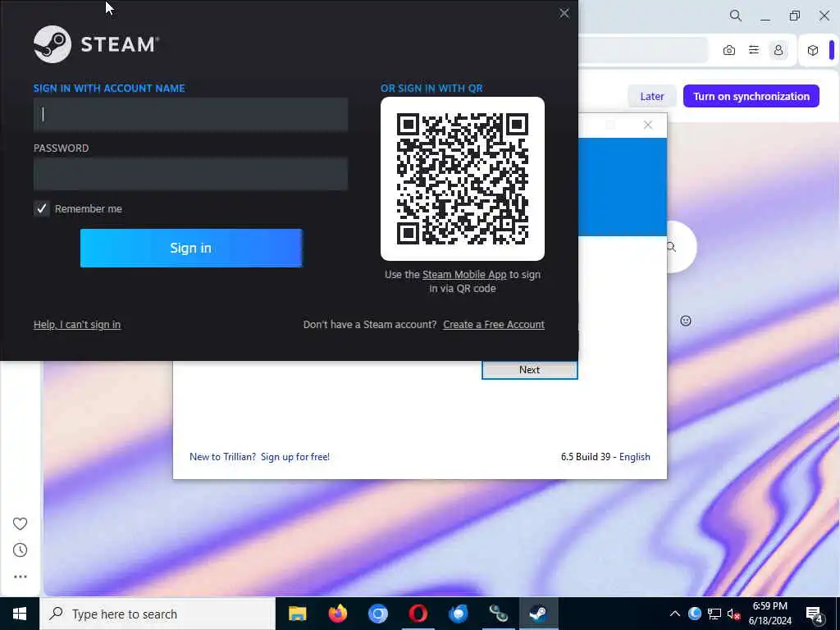Click the search magnifier on browser start page

671,247
